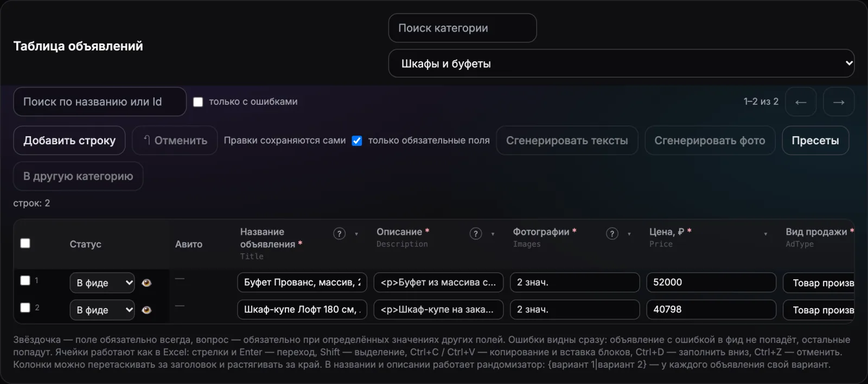This screenshot has height=384, width=868.
Task: Show help for Фотографии column
Action: click(x=612, y=234)
